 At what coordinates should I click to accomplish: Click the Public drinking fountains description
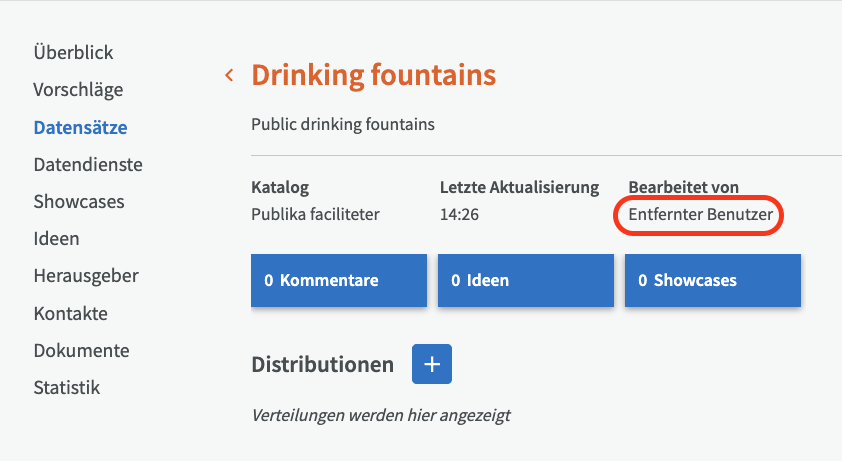[x=343, y=124]
